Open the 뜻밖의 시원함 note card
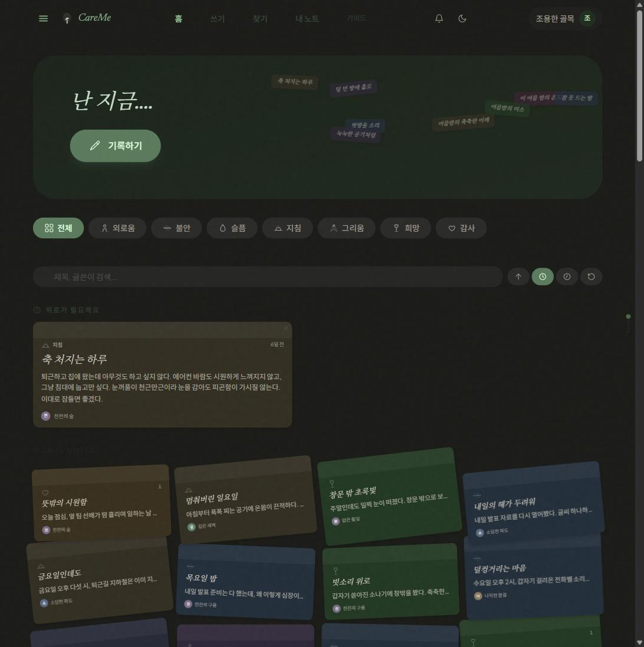 101,502
